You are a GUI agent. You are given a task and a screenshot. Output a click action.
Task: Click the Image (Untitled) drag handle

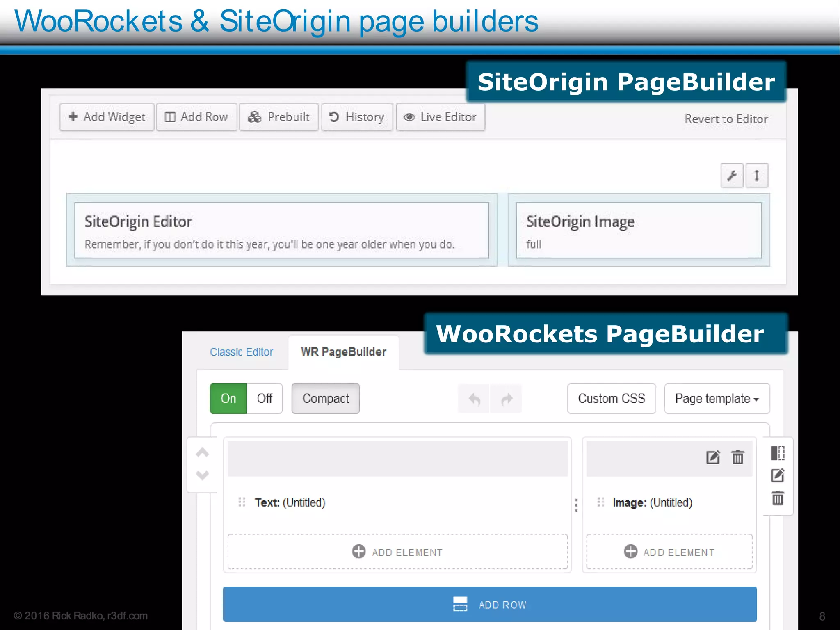601,502
